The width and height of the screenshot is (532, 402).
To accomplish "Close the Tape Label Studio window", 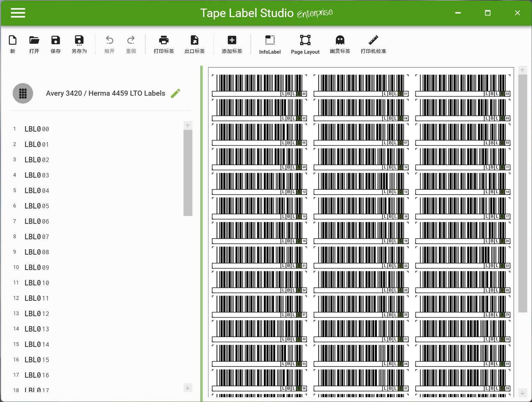I will pyautogui.click(x=517, y=13).
